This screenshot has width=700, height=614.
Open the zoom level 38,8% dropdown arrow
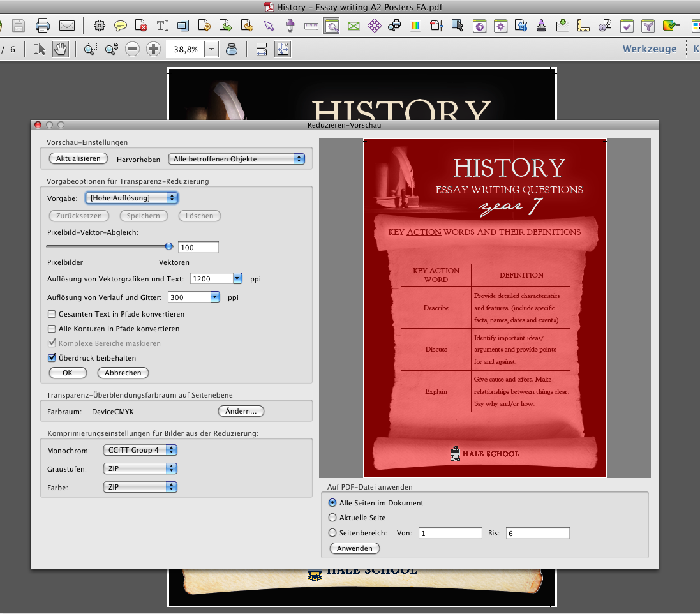[212, 49]
